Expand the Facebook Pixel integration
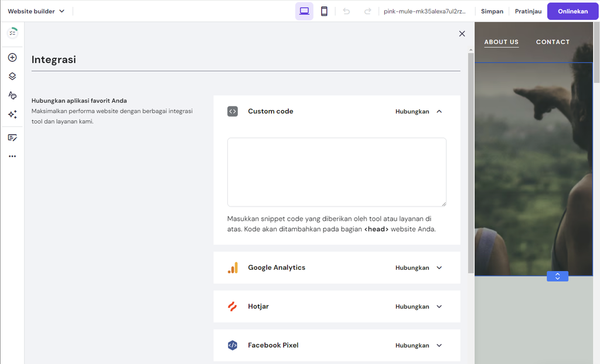This screenshot has height=364, width=600. click(439, 345)
